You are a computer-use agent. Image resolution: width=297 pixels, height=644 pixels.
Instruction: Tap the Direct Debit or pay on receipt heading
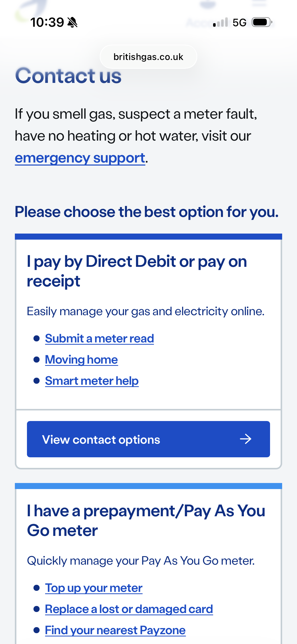[137, 271]
